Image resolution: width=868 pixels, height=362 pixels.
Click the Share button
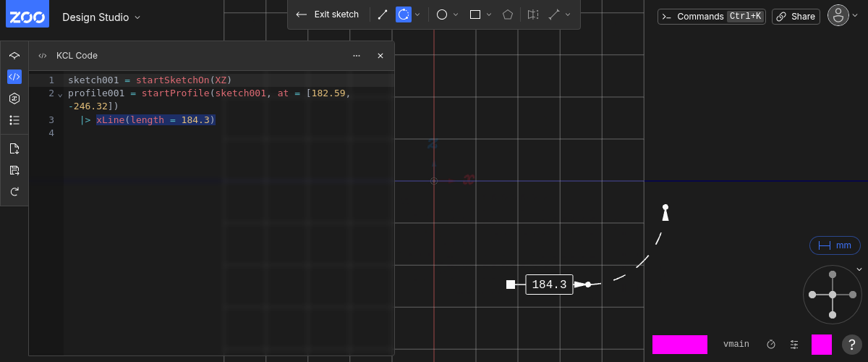coord(796,17)
